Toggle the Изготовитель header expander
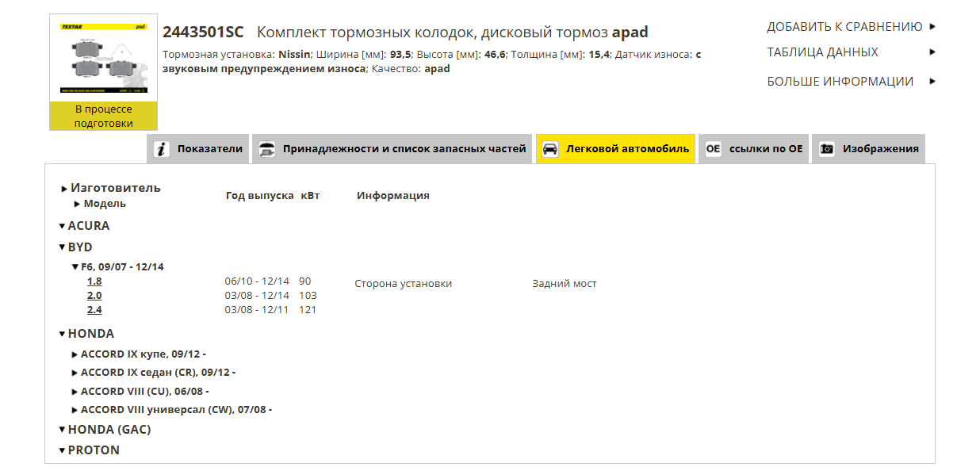980x467 pixels. 64,189
